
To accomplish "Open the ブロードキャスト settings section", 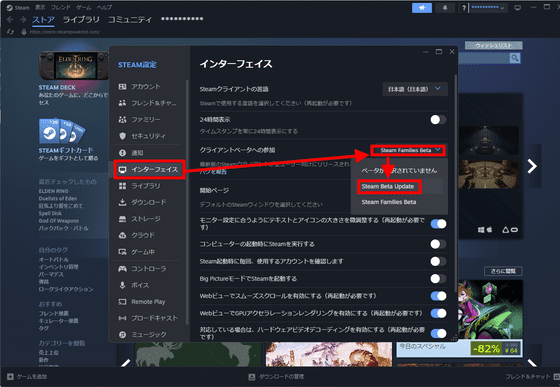I will pos(148,318).
